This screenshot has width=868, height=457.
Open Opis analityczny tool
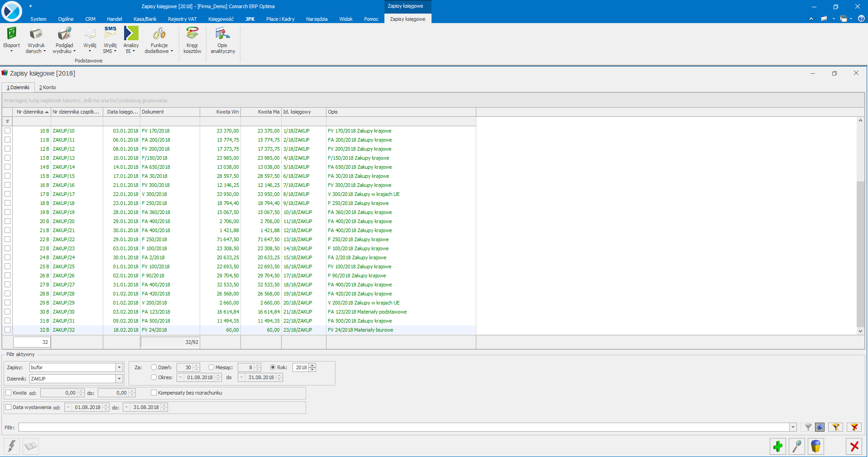(x=222, y=34)
